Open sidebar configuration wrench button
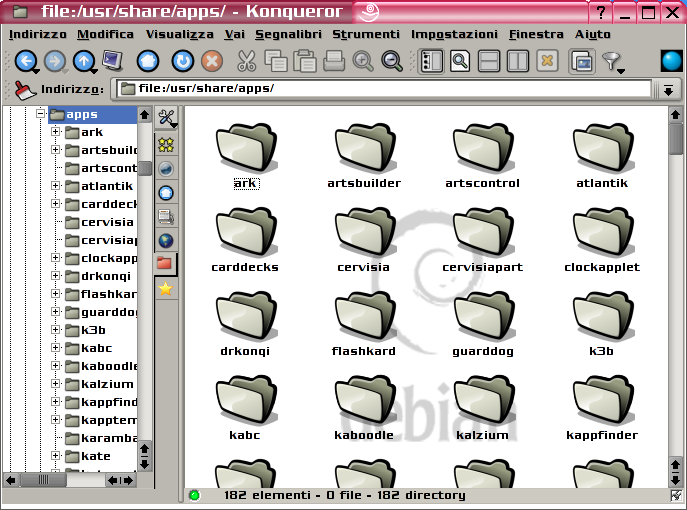This screenshot has height=510, width=687. [x=166, y=117]
